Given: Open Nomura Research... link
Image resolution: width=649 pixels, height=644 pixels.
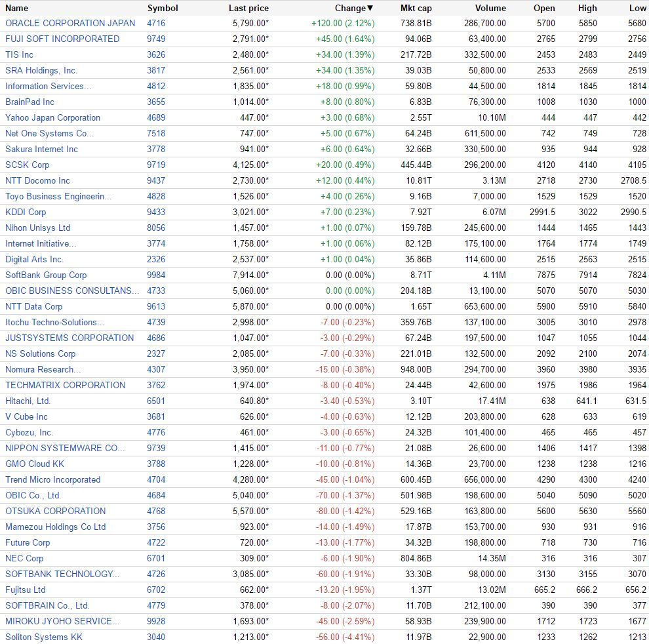Looking at the screenshot, I should pos(43,369).
